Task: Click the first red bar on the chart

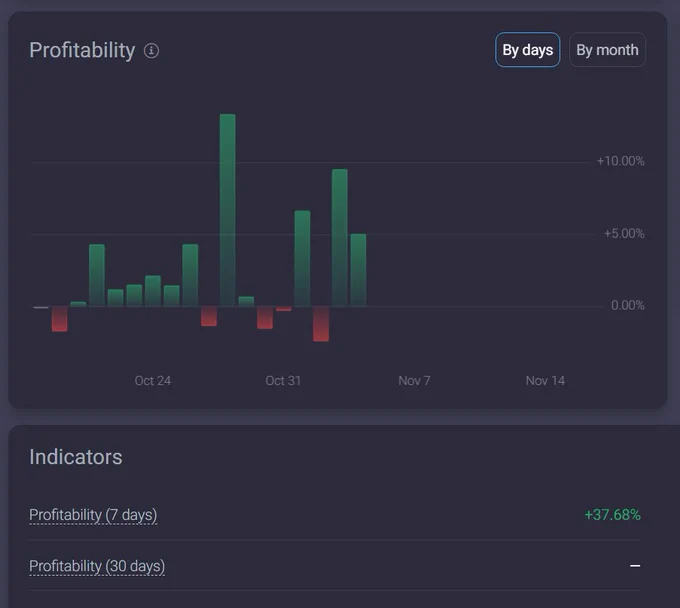Action: [59, 319]
